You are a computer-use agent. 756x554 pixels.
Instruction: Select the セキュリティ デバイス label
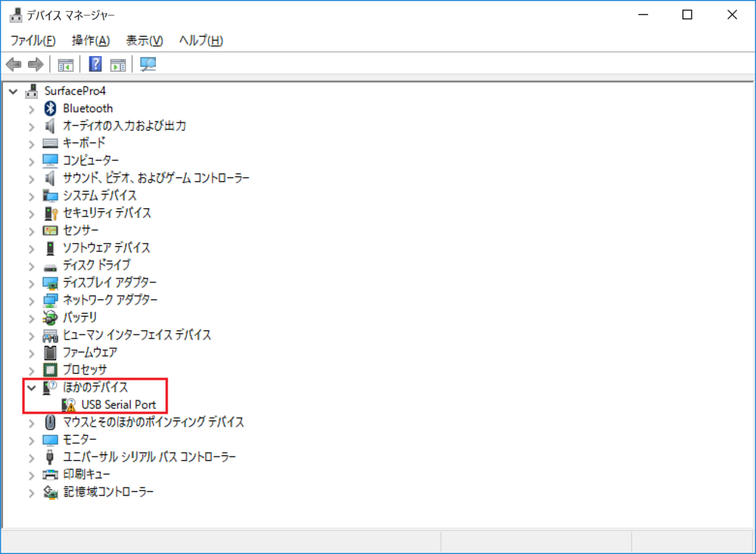pos(107,213)
